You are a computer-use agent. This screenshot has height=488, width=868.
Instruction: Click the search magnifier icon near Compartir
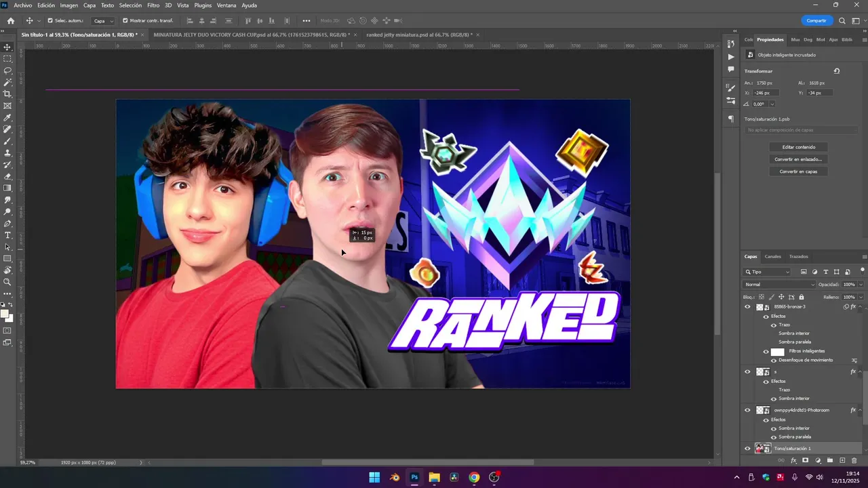[842, 20]
